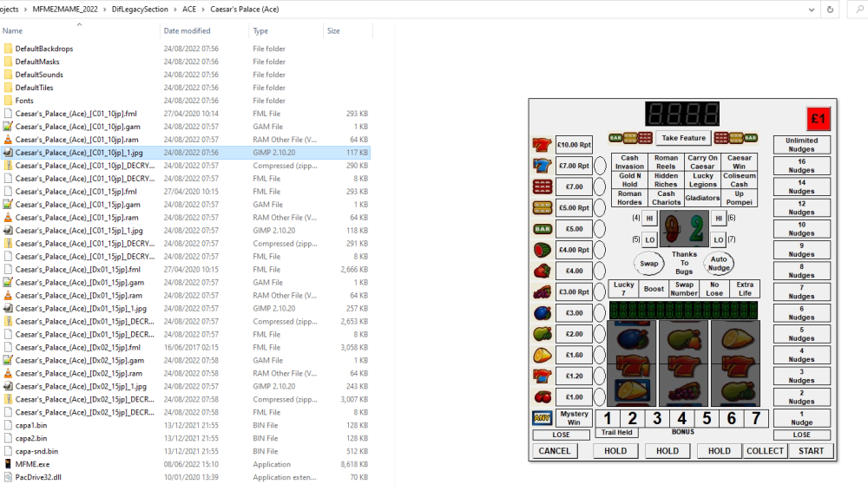
Task: Click the sort arrow above the Name column
Action: pyautogui.click(x=79, y=24)
